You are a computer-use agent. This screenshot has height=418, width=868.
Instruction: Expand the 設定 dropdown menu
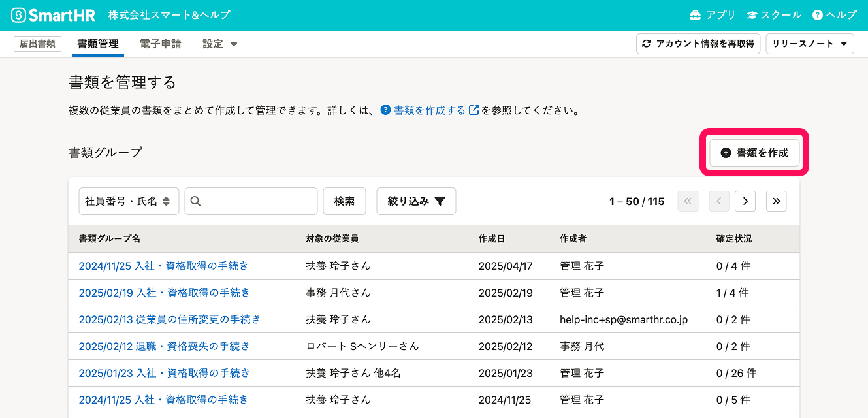click(x=220, y=44)
